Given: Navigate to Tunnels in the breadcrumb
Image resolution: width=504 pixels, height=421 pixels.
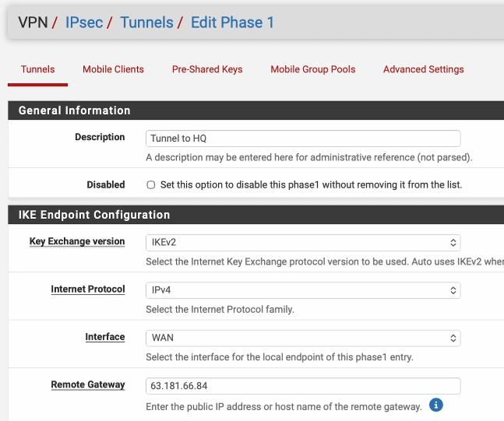Looking at the screenshot, I should point(146,23).
